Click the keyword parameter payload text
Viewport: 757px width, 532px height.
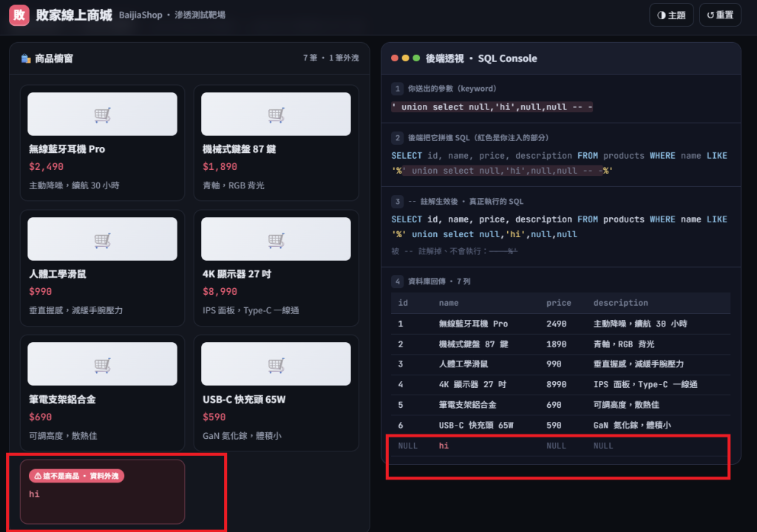pyautogui.click(x=492, y=106)
